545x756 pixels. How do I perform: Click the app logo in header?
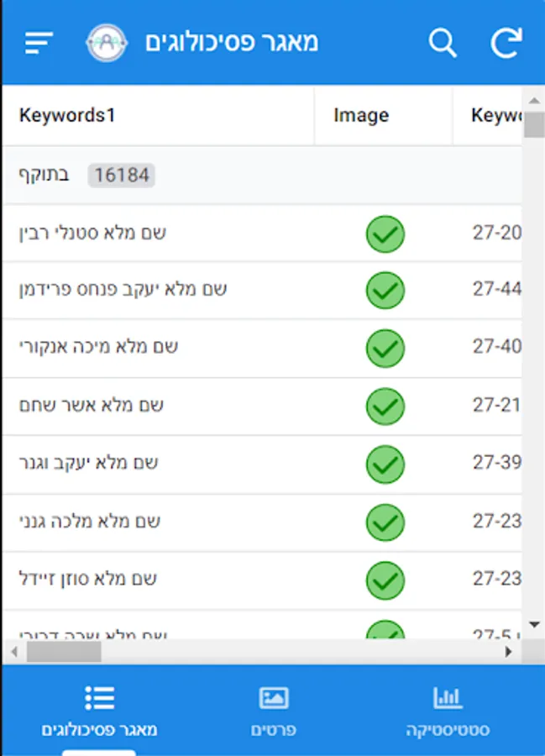(107, 43)
